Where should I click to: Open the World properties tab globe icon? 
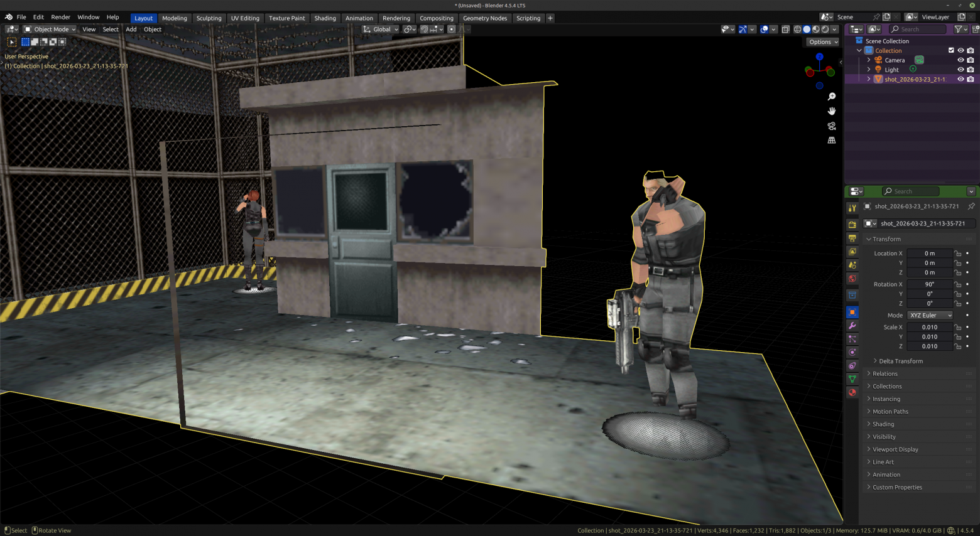point(852,278)
